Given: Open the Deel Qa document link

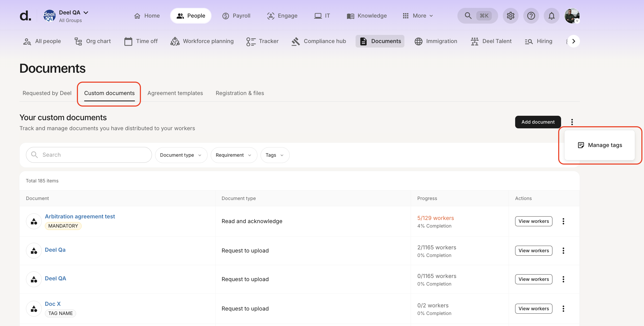Looking at the screenshot, I should (x=55, y=250).
